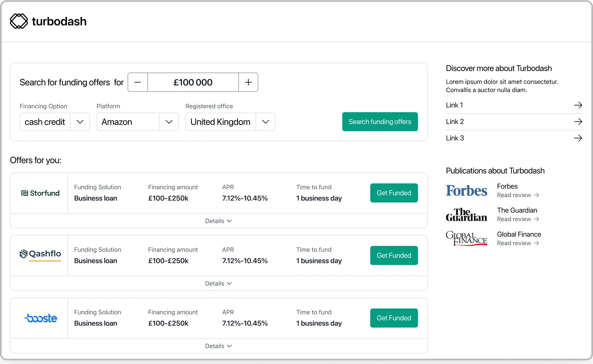The width and height of the screenshot is (593, 364).
Task: Click the Guardian publication logo
Action: click(x=466, y=214)
